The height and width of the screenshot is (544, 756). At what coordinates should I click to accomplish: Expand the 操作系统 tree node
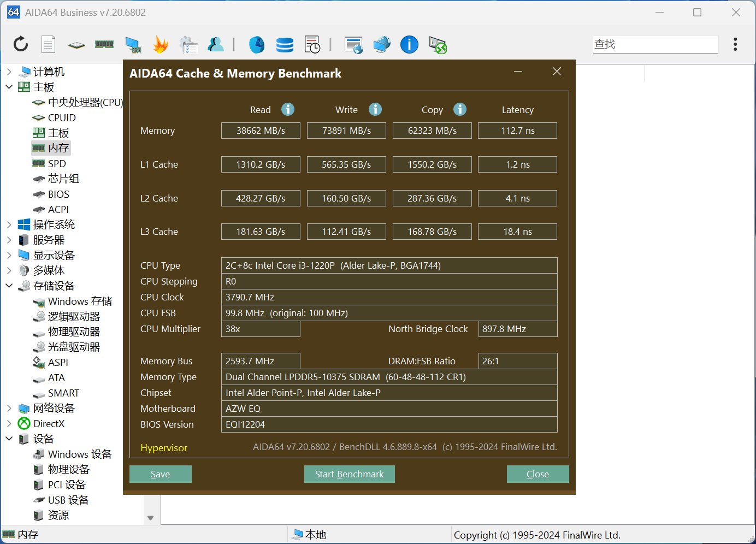pyautogui.click(x=9, y=224)
